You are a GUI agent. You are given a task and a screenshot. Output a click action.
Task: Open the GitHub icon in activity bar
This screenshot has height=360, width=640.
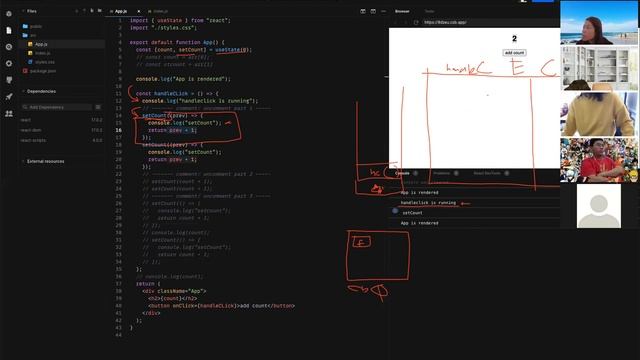(x=9, y=80)
